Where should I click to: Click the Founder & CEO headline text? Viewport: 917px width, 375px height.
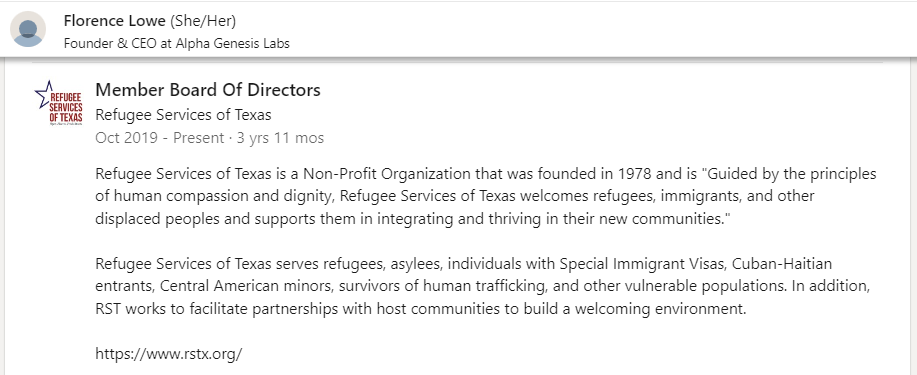click(x=177, y=43)
